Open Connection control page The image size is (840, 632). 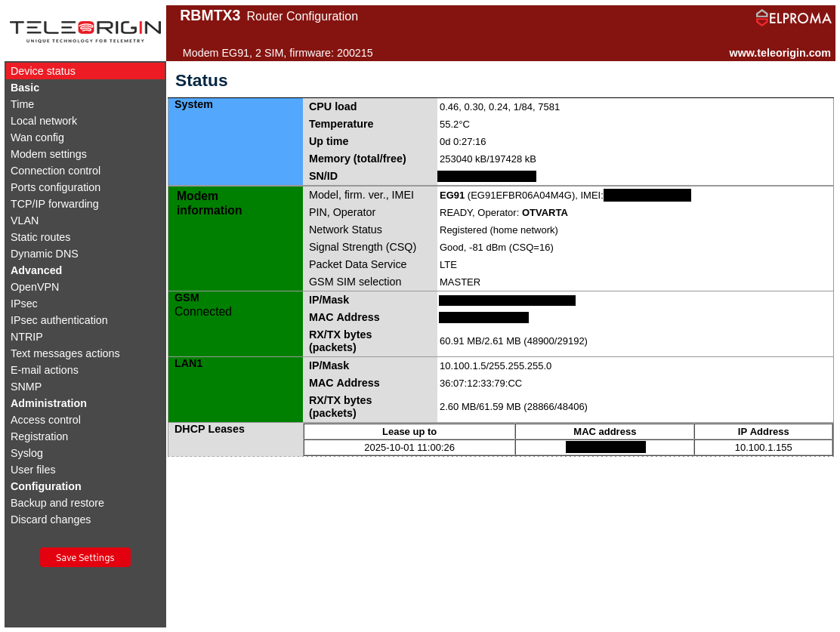(x=55, y=171)
